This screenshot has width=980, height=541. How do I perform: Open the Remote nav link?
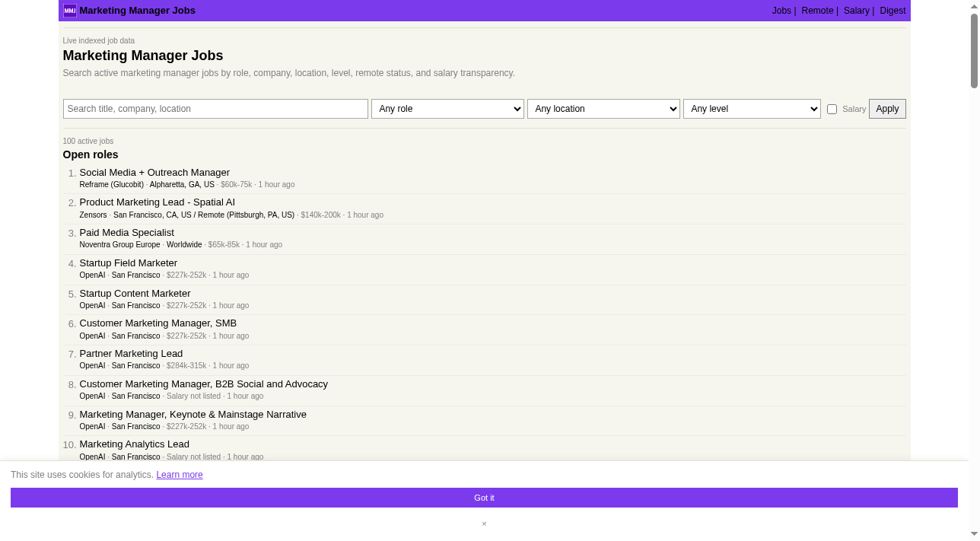point(817,11)
